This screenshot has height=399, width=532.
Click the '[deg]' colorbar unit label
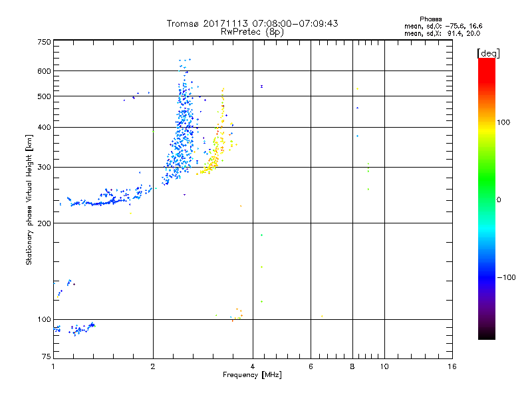coord(488,53)
